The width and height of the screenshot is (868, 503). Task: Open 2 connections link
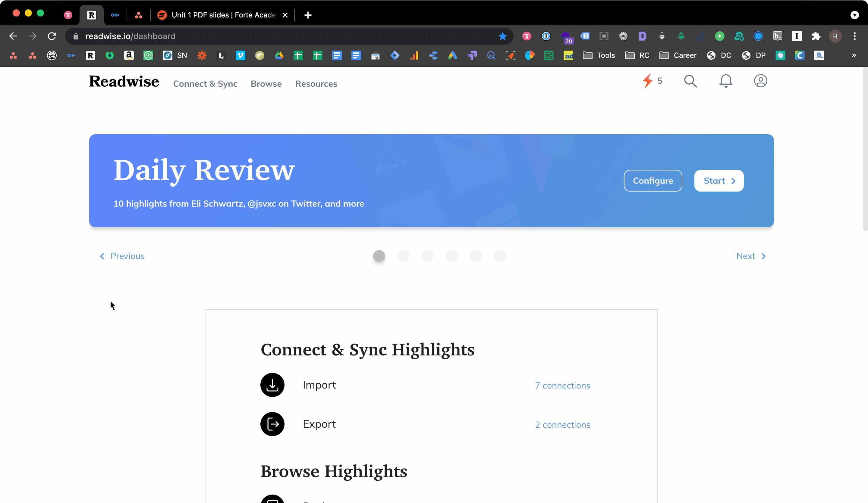pos(562,425)
